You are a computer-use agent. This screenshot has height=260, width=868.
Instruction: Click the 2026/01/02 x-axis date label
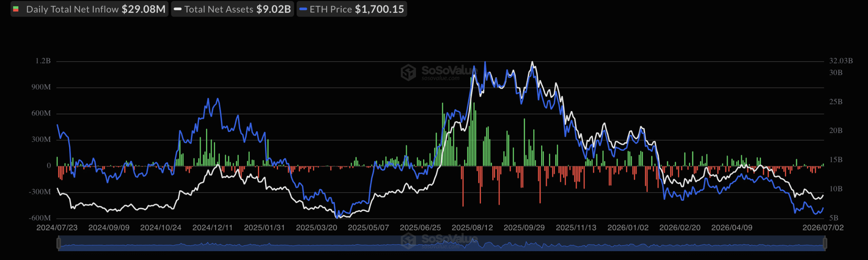[x=628, y=227]
